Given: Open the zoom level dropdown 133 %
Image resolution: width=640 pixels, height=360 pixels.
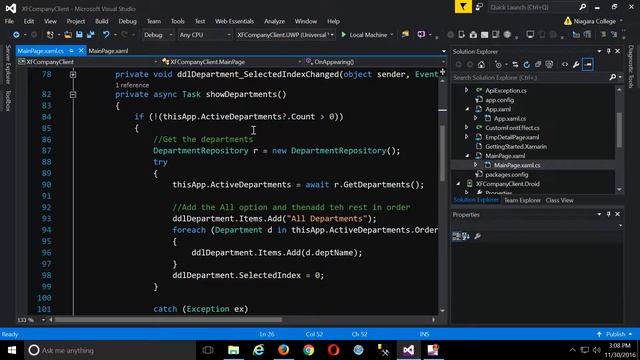Looking at the screenshot, I should 43,320.
